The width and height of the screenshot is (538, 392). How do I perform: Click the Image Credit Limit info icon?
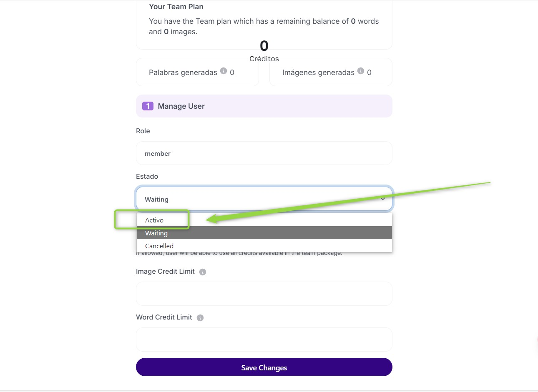[203, 272]
